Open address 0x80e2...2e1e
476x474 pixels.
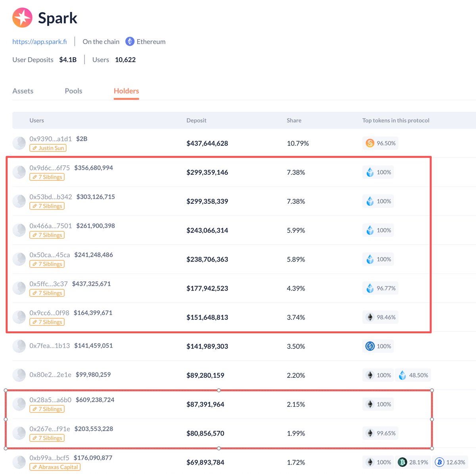(x=50, y=375)
